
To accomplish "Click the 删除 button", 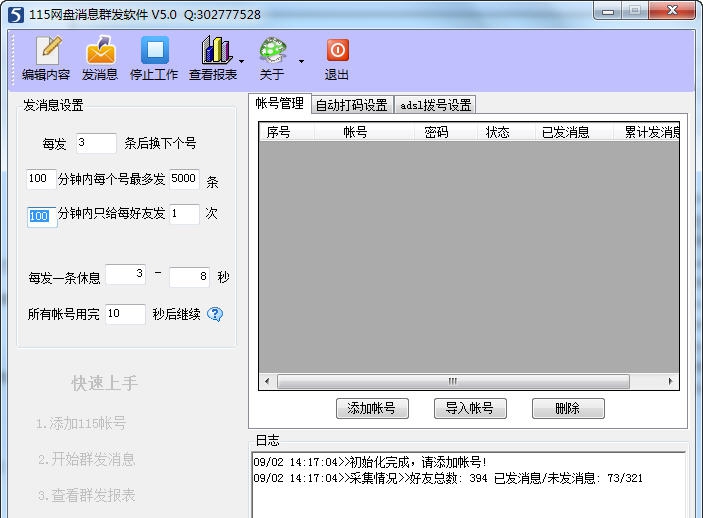I will (x=568, y=408).
